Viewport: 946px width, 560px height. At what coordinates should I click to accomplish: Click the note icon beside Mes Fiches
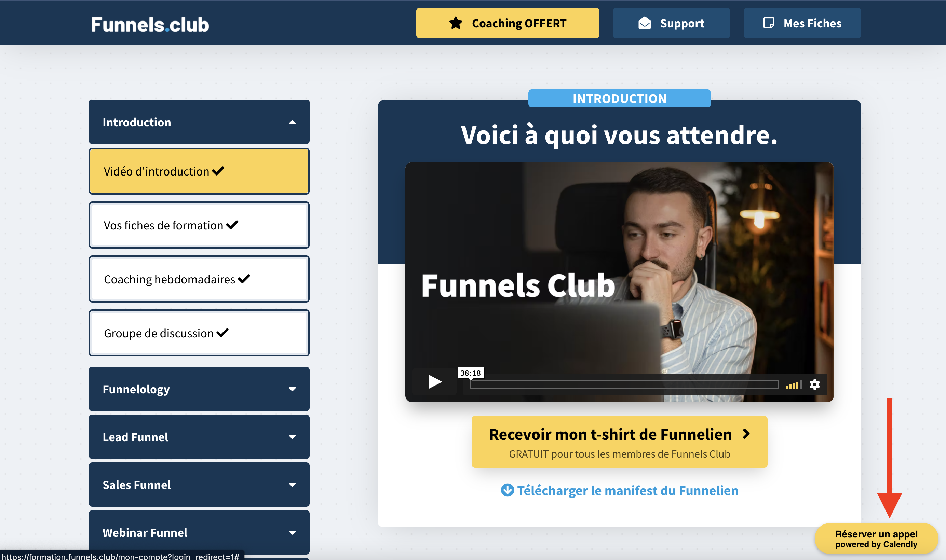pos(768,23)
